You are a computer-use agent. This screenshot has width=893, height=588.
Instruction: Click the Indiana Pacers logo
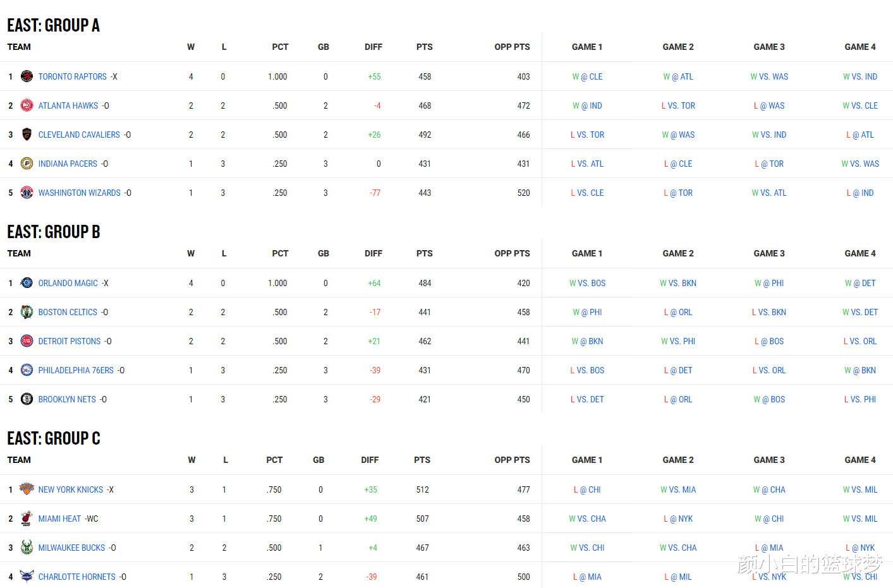[x=27, y=164]
